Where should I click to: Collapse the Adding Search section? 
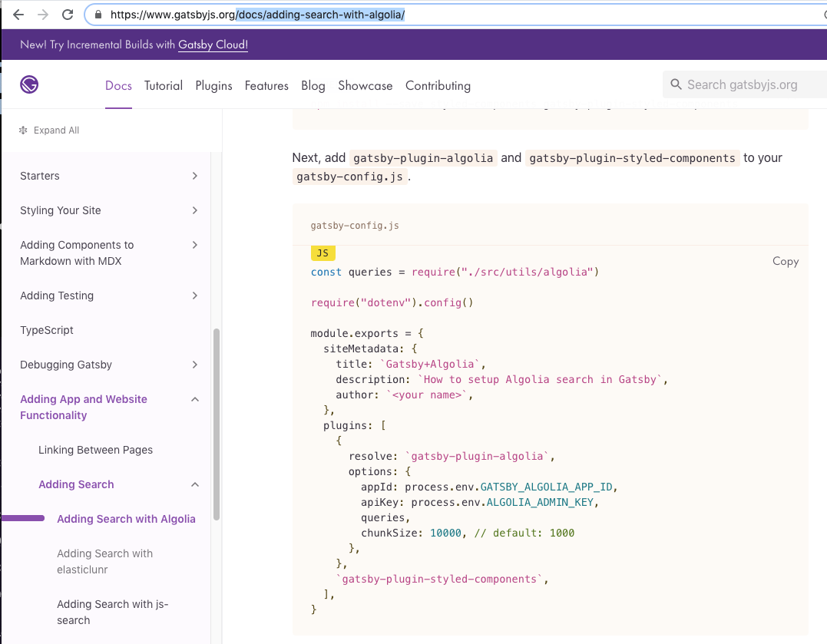click(194, 484)
